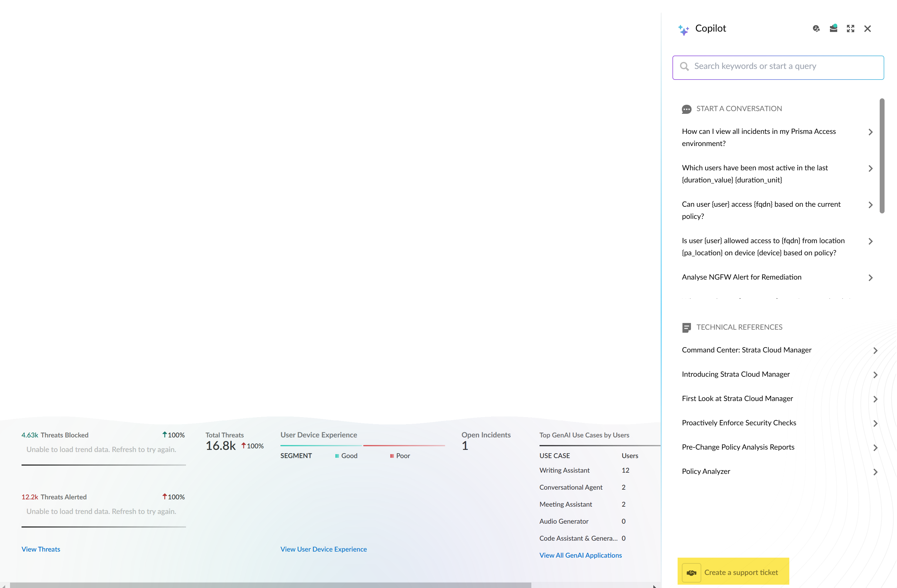Open Copilot conversation history clock icon
Viewport: 897px width, 588px height.
(816, 29)
